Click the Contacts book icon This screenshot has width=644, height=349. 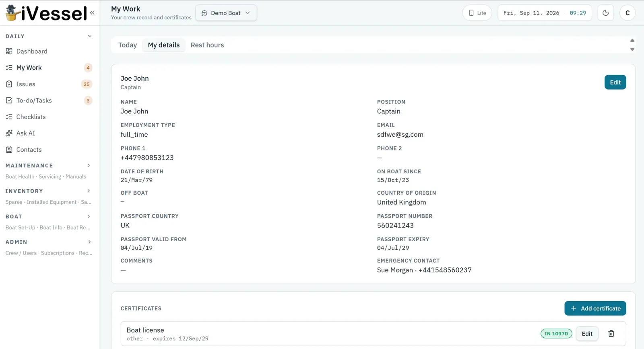(9, 150)
